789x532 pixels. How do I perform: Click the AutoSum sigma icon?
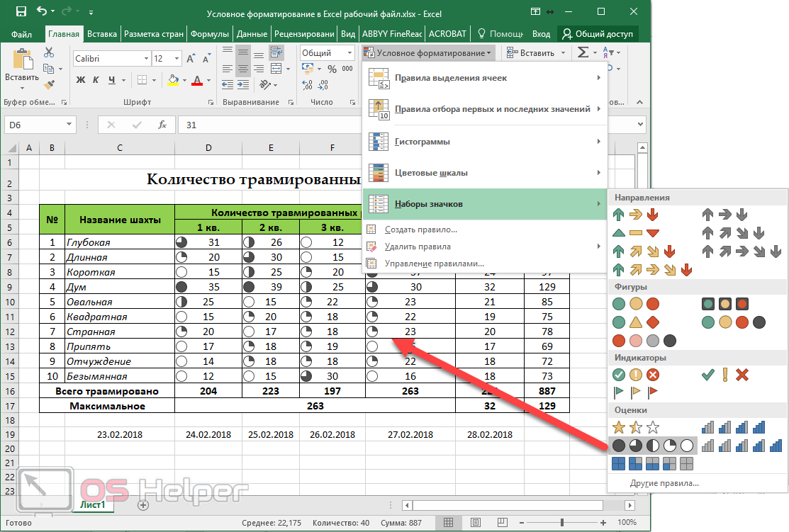583,52
